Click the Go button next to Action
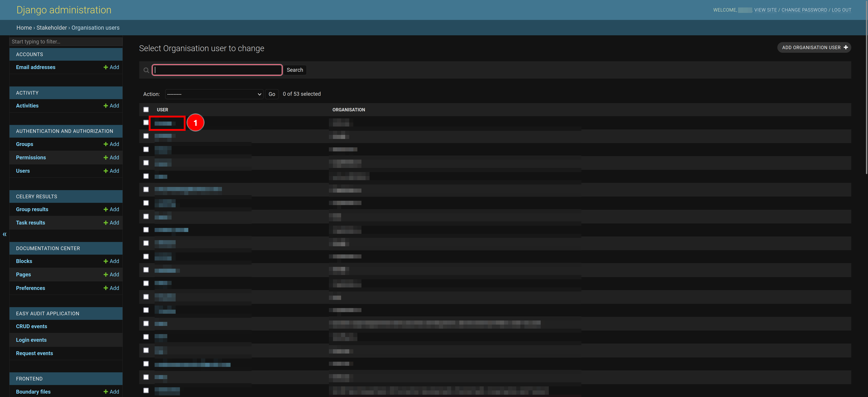868x397 pixels. (272, 94)
